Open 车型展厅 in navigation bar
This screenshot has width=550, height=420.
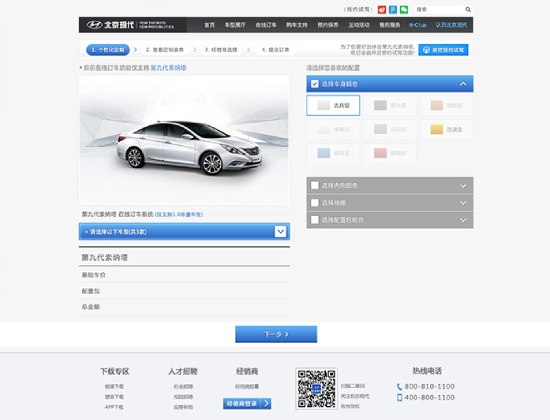pyautogui.click(x=235, y=25)
